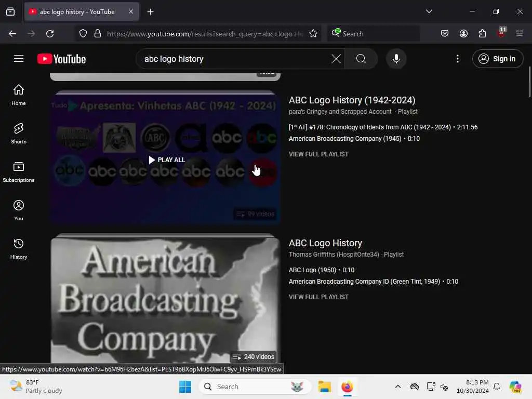The width and height of the screenshot is (532, 399).
Task: Open ABC Logo (1950) video
Action: click(x=322, y=270)
